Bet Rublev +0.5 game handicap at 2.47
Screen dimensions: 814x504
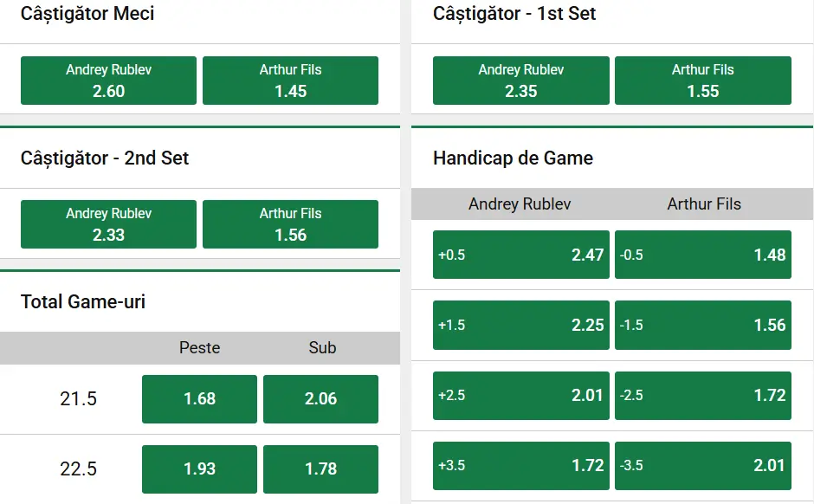(520, 255)
